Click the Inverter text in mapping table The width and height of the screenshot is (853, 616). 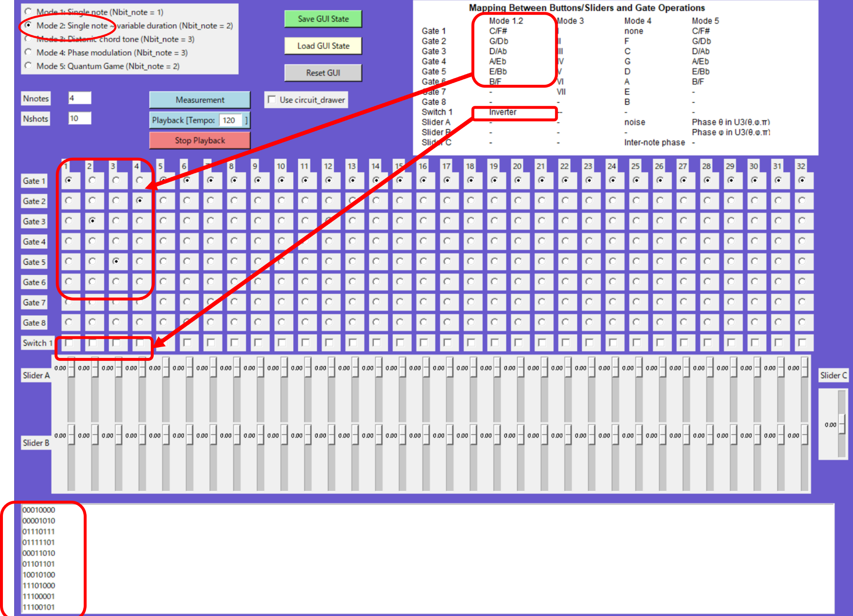point(503,112)
